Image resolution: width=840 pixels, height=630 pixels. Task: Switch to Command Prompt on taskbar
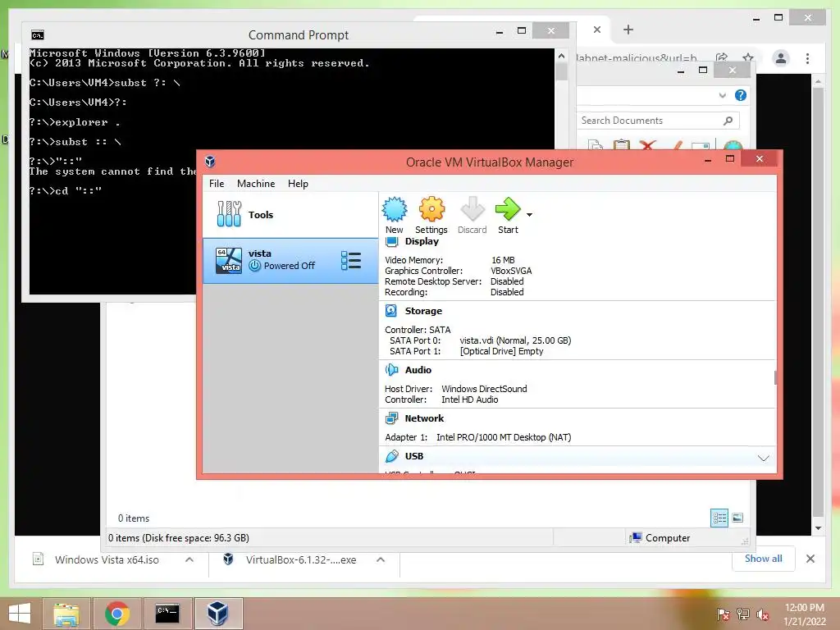(x=167, y=614)
